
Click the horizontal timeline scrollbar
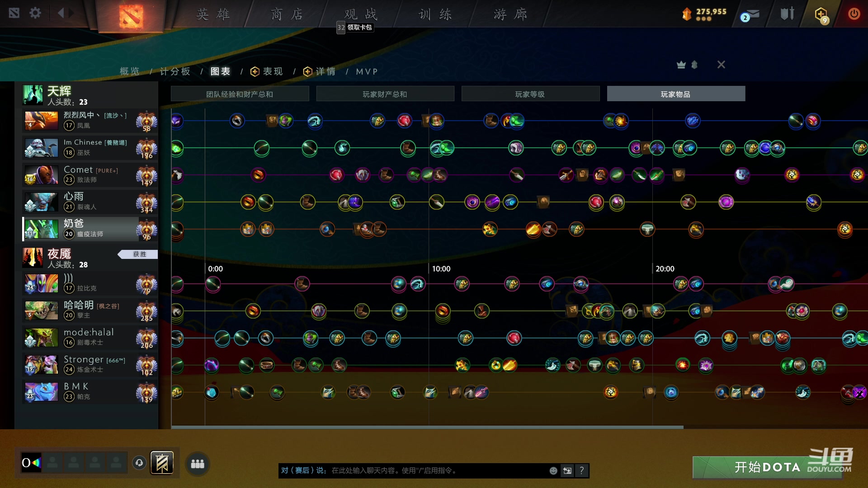[427, 427]
